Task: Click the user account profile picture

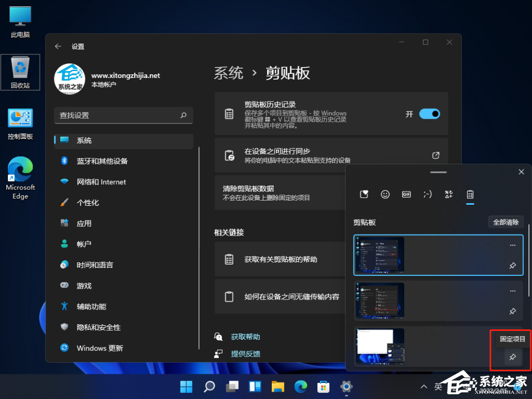Action: tap(70, 79)
